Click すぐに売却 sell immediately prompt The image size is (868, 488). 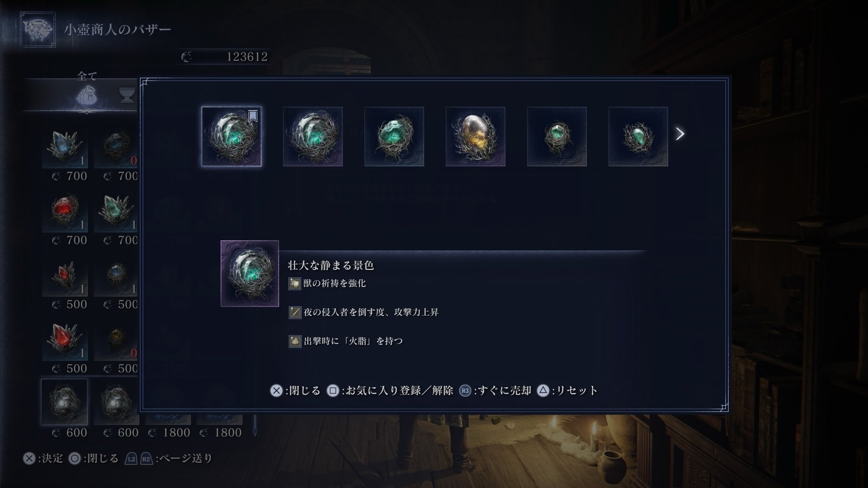coord(495,390)
